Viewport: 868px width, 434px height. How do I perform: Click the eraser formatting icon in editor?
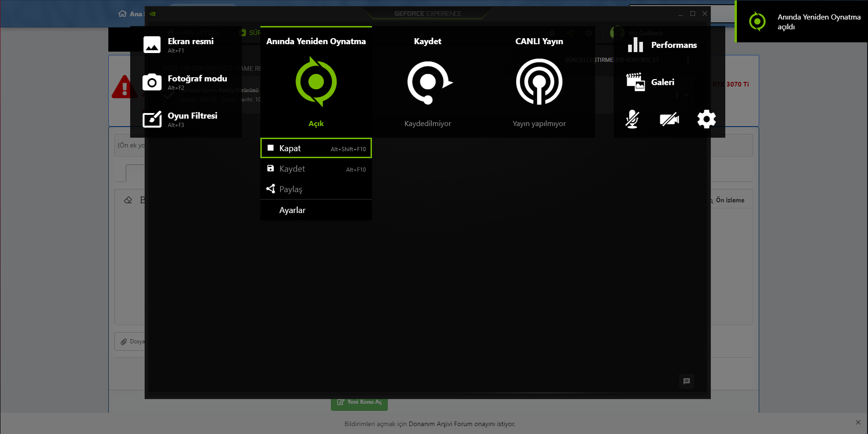(128, 200)
